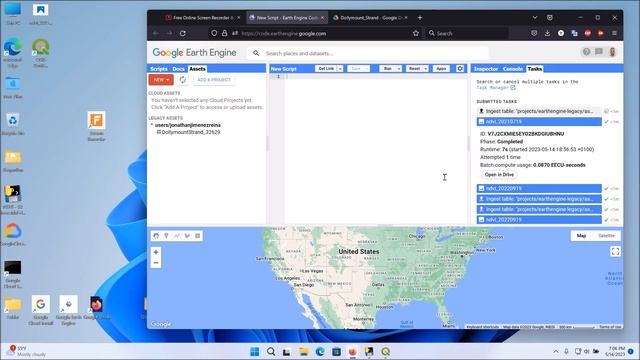Click Open in Drive button
The image size is (640, 360).
click(x=499, y=175)
